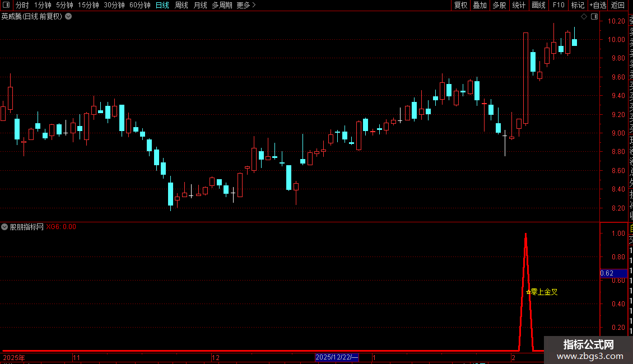
Task: Click the 复权 adjustment button
Action: click(x=460, y=5)
